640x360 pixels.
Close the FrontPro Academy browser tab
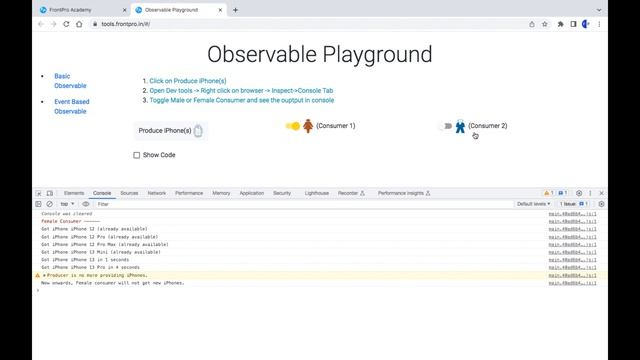pos(124,10)
